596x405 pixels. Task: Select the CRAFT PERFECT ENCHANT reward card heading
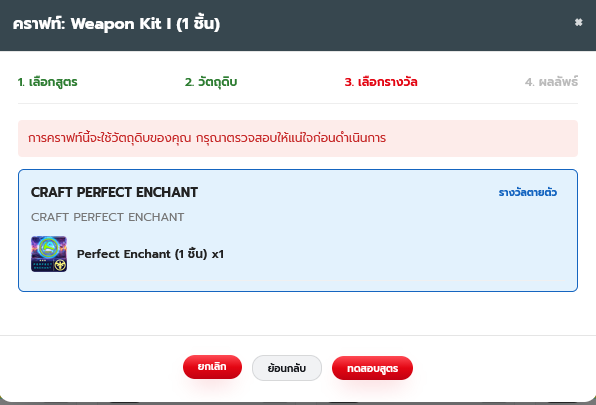click(x=114, y=192)
